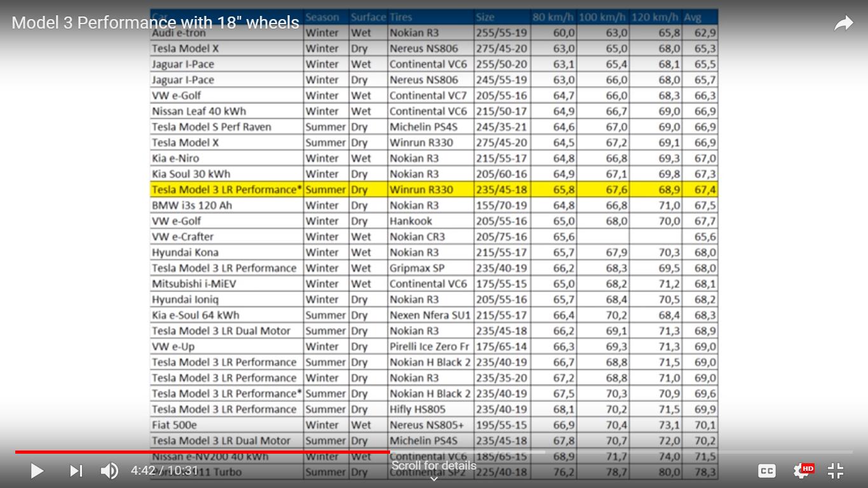The image size is (868, 488).
Task: Click the 'Hyundai Kona' cell
Action: (227, 252)
